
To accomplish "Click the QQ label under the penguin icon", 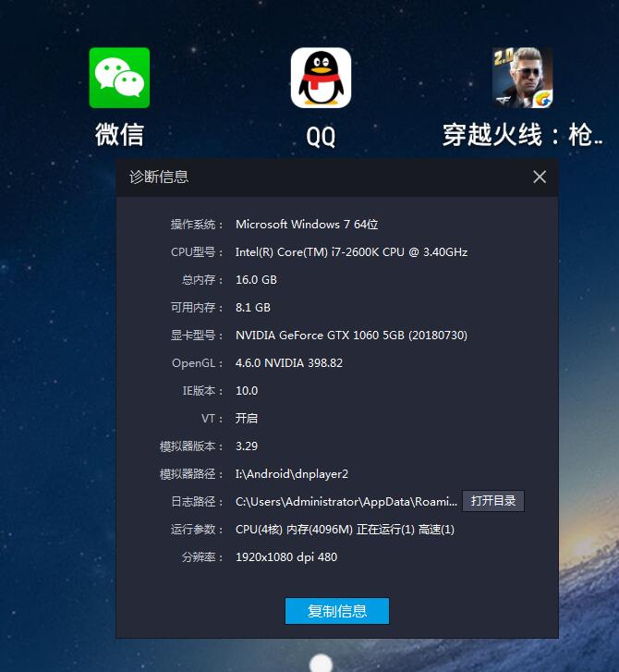I will coord(321,137).
